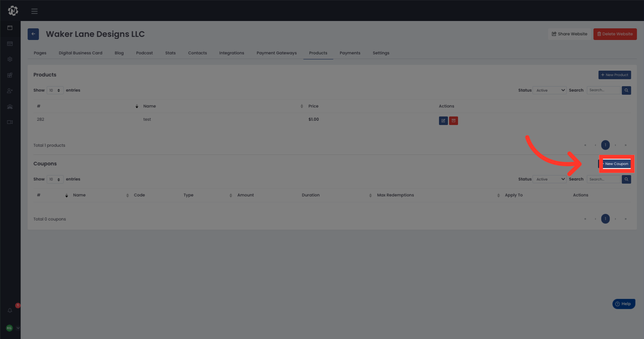The height and width of the screenshot is (339, 644).
Task: Switch to the Payment Gateways tab
Action: [277, 53]
